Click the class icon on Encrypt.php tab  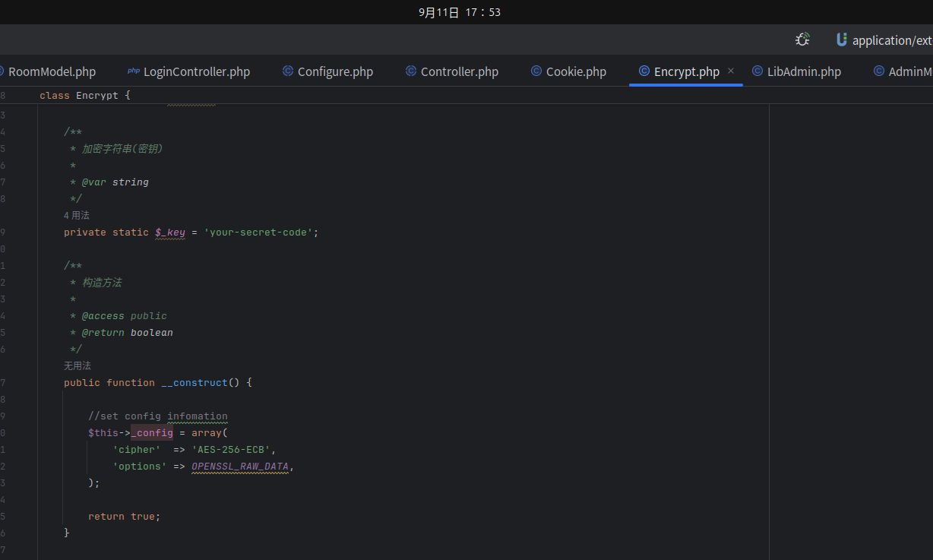[x=644, y=71]
